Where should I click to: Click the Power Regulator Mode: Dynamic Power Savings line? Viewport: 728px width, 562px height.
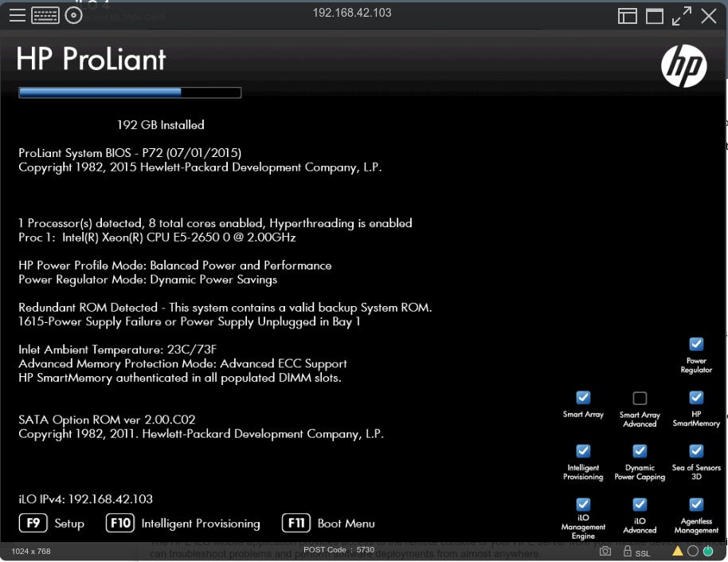147,279
